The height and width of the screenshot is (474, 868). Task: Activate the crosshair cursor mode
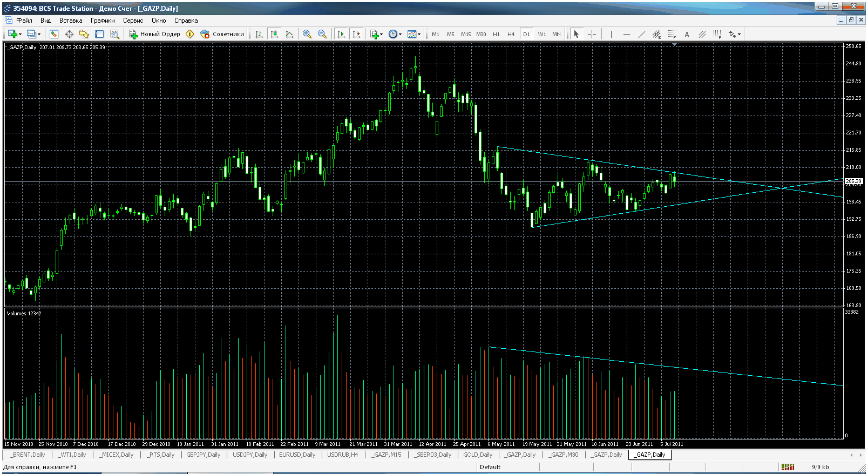pyautogui.click(x=592, y=34)
